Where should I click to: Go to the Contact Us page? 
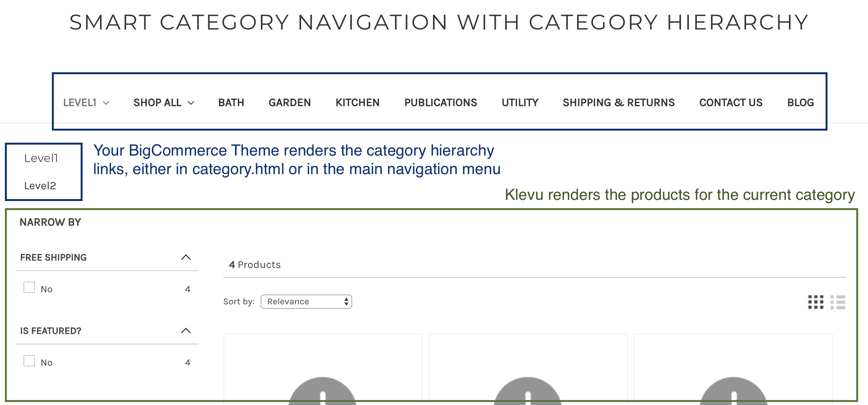point(731,103)
